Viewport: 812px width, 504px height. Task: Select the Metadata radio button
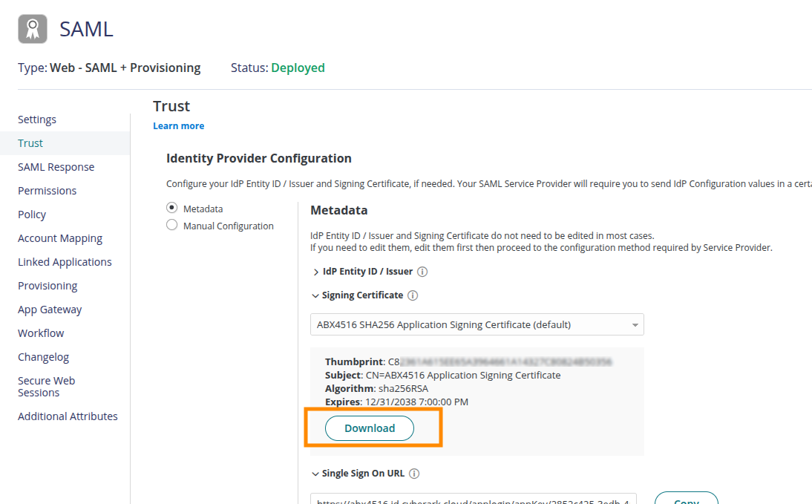point(172,208)
